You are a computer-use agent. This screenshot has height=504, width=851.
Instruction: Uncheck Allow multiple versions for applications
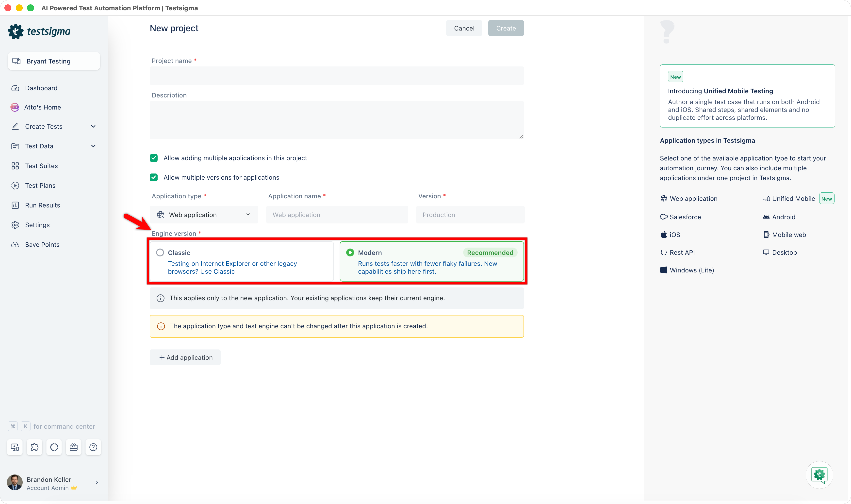[154, 177]
